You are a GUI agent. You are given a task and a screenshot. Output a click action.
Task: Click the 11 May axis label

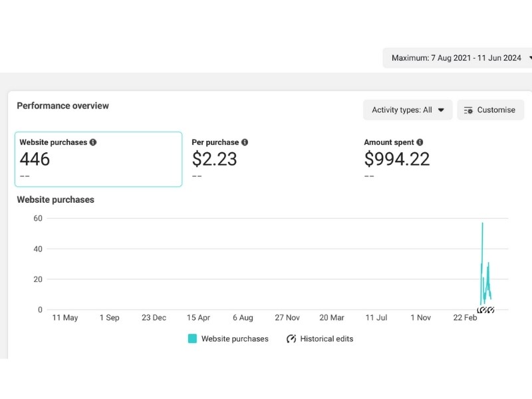(65, 318)
